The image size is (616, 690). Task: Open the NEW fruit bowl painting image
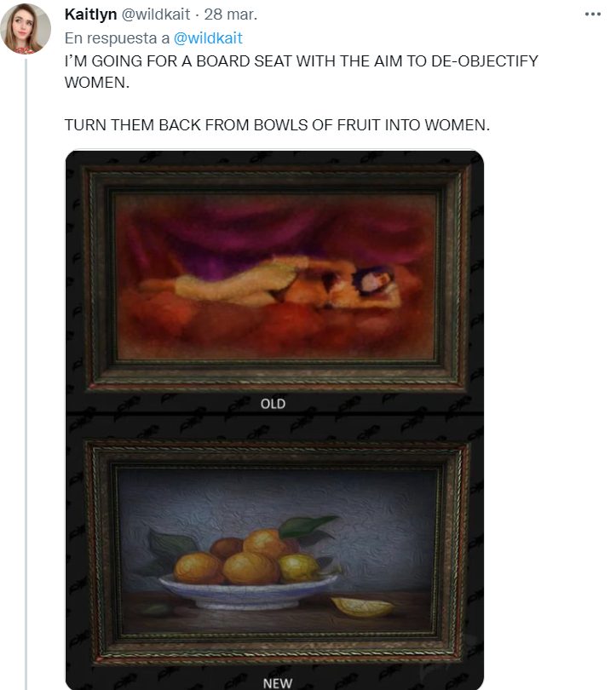pyautogui.click(x=276, y=553)
